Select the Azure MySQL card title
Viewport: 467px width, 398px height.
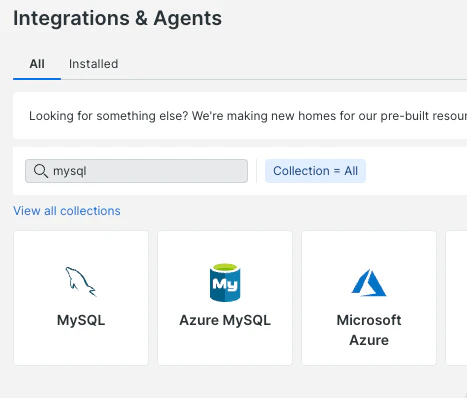tap(225, 320)
